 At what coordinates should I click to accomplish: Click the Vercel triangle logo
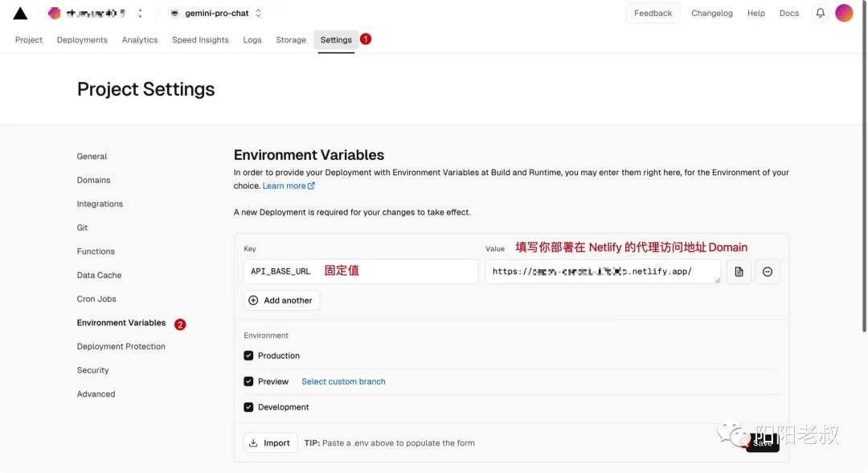pyautogui.click(x=20, y=13)
